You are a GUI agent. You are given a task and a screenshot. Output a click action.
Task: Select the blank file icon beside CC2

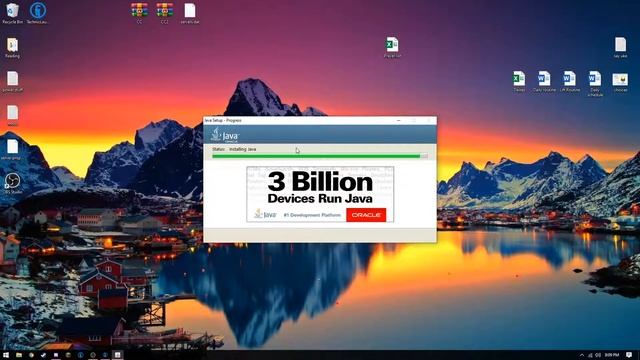(190, 13)
